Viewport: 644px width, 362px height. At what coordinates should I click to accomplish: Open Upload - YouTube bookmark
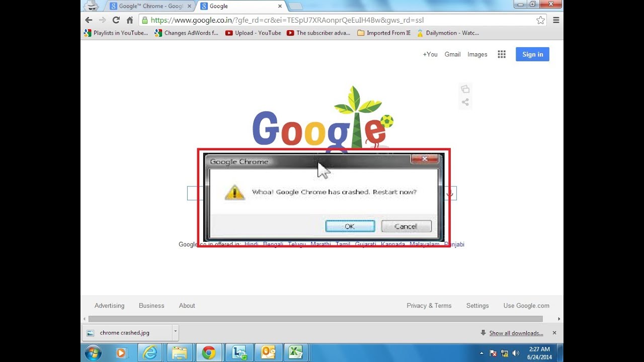[253, 33]
